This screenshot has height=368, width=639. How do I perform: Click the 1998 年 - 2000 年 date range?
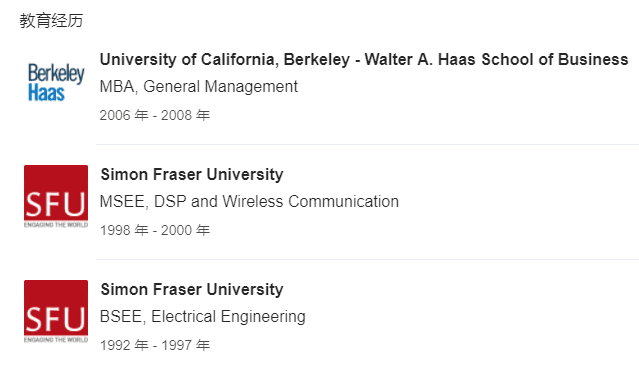(x=155, y=230)
